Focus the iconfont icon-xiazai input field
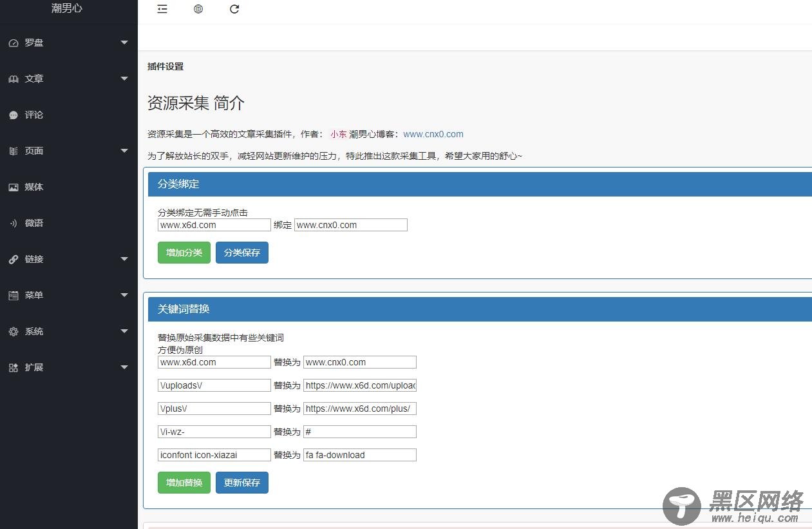Image resolution: width=812 pixels, height=529 pixels. (214, 455)
